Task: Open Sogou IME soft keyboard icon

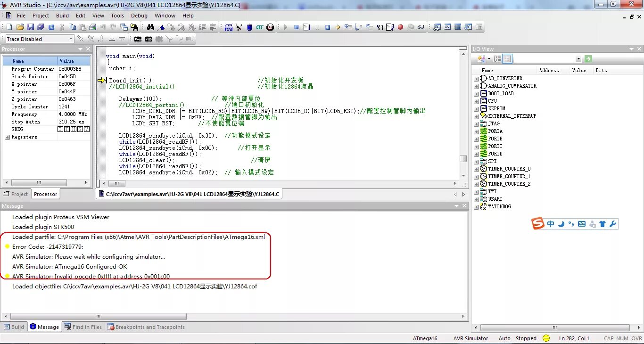Action: tap(582, 224)
